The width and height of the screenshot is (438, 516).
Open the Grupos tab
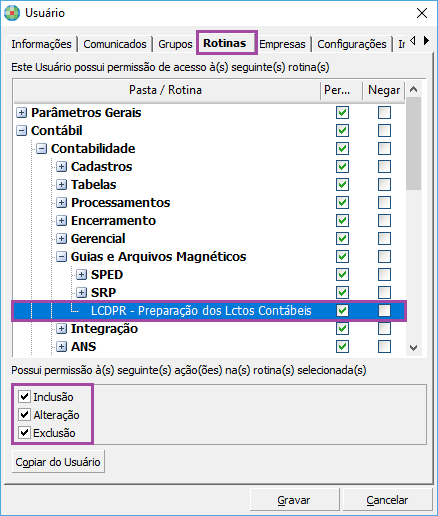click(175, 44)
